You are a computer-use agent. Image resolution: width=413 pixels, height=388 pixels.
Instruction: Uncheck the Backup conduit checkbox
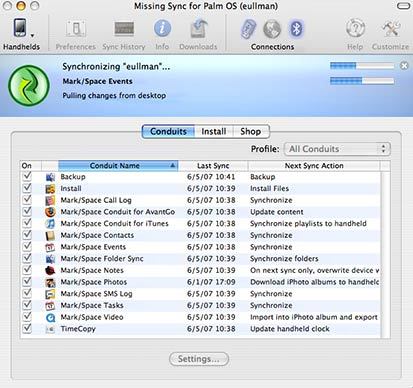tap(27, 176)
